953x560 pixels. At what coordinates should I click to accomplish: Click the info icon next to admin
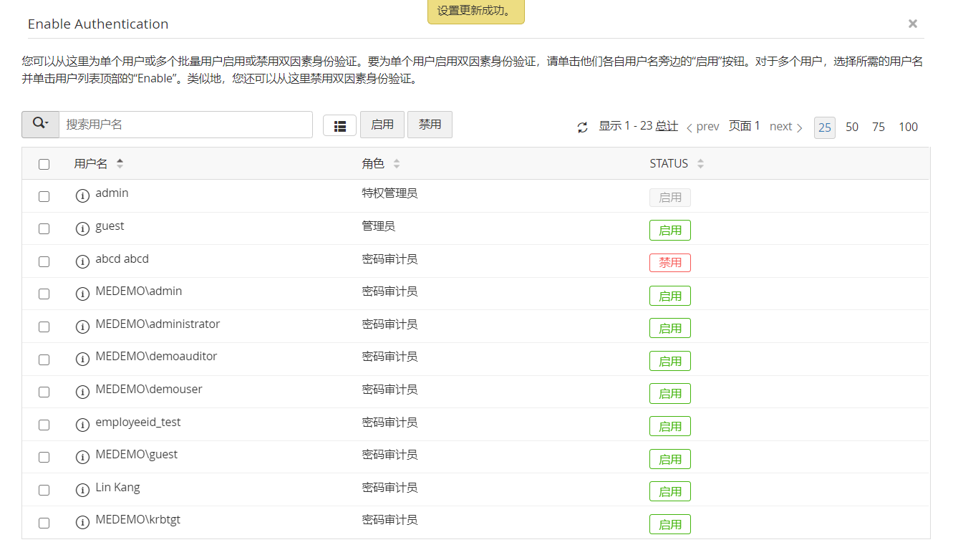82,195
